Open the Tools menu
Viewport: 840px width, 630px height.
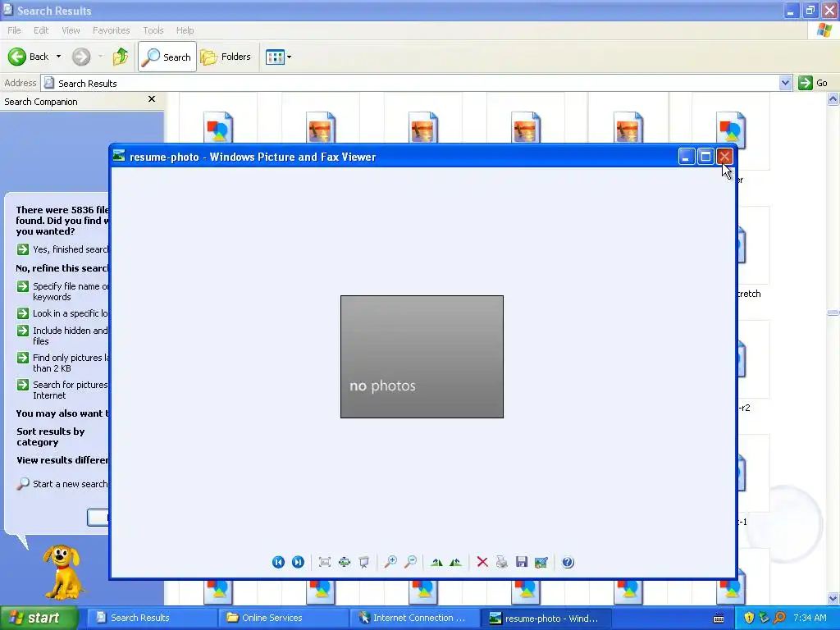[x=153, y=30]
